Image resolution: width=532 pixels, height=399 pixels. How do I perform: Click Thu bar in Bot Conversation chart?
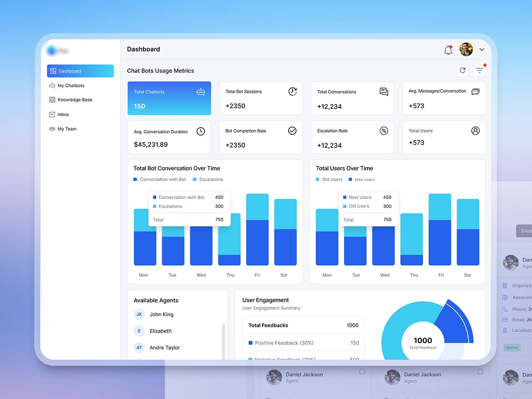(229, 239)
